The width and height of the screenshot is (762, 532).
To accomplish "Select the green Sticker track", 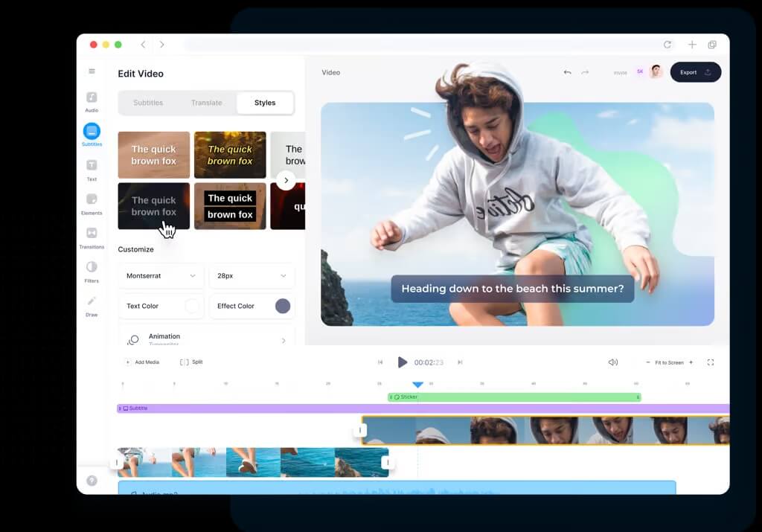I will point(514,397).
